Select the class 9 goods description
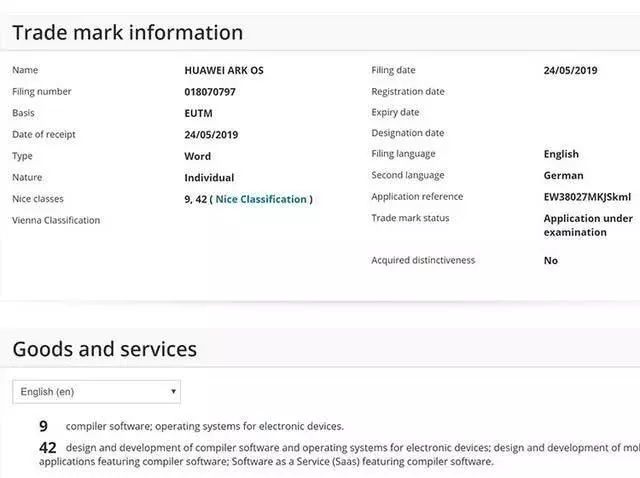 coord(205,426)
